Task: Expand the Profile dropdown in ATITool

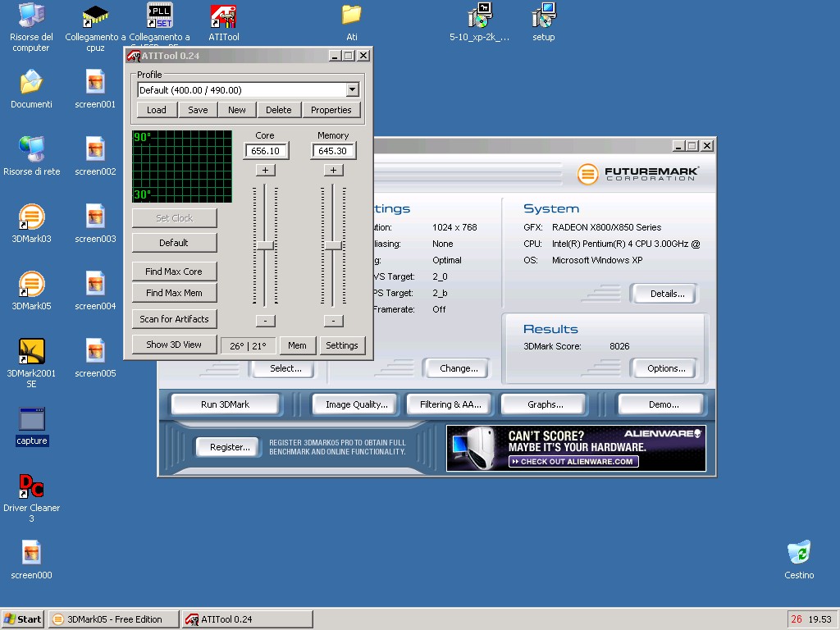Action: [x=353, y=90]
